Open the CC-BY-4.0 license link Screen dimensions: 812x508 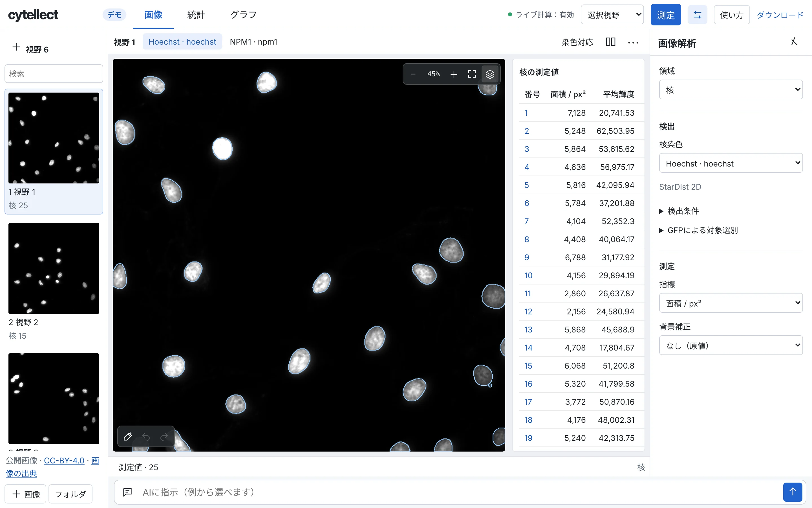click(x=64, y=460)
